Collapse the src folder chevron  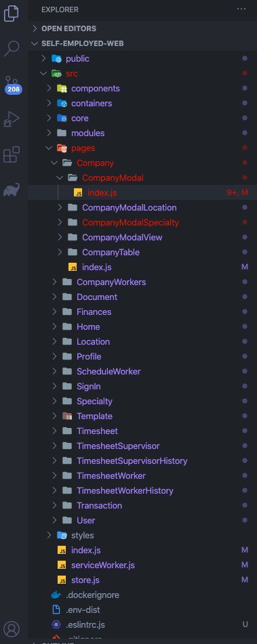44,74
